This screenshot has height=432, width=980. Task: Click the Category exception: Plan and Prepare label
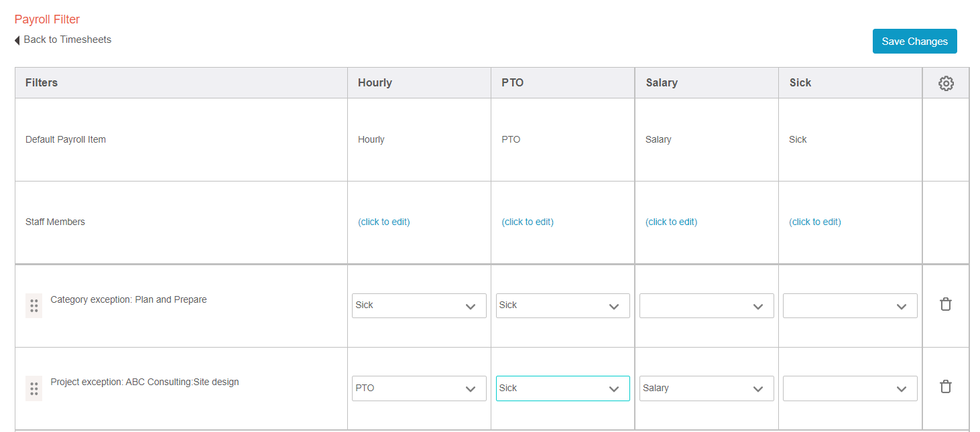click(129, 299)
